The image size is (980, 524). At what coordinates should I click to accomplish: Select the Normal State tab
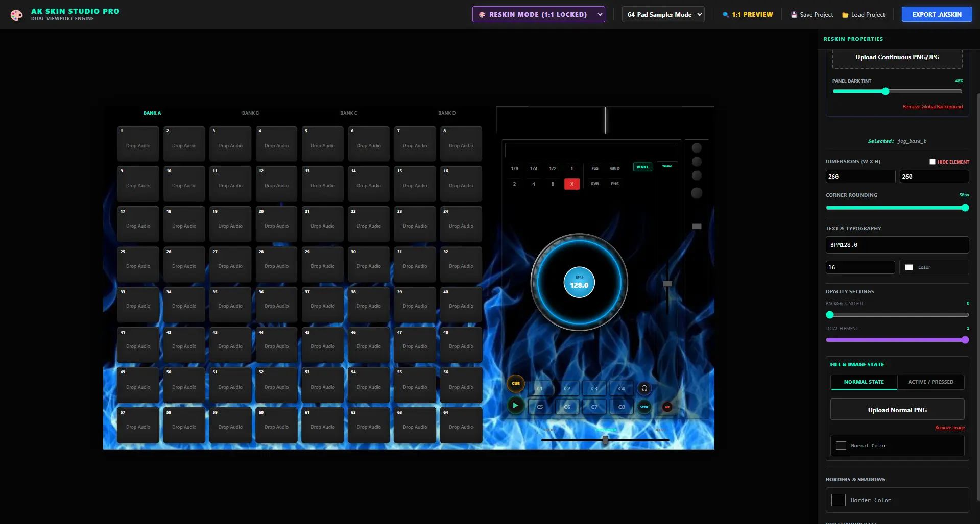[864, 382]
